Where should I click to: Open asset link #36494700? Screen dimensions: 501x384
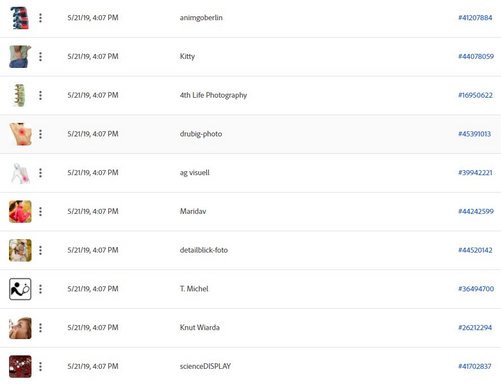(x=476, y=289)
